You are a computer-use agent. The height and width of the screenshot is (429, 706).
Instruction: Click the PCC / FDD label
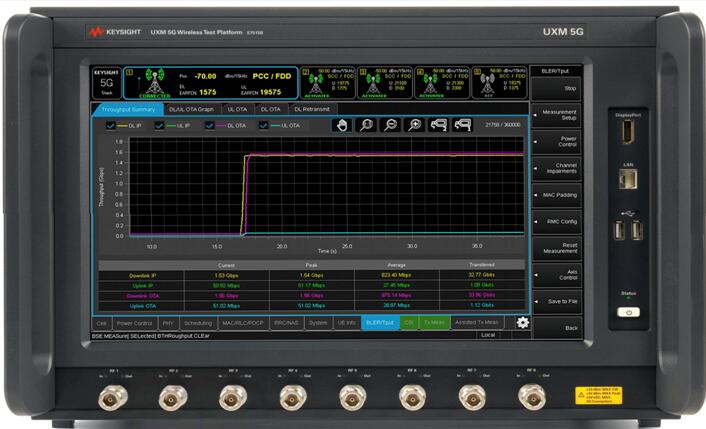point(272,77)
